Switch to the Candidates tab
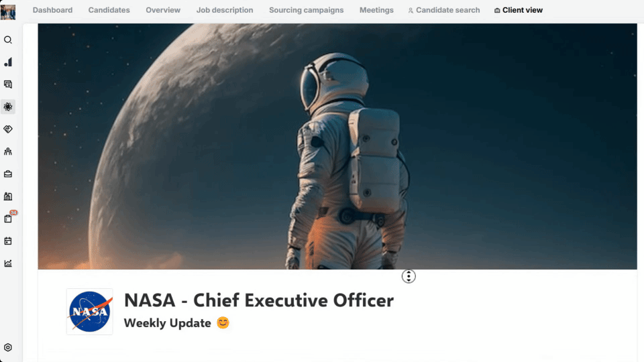The image size is (644, 362). 109,10
